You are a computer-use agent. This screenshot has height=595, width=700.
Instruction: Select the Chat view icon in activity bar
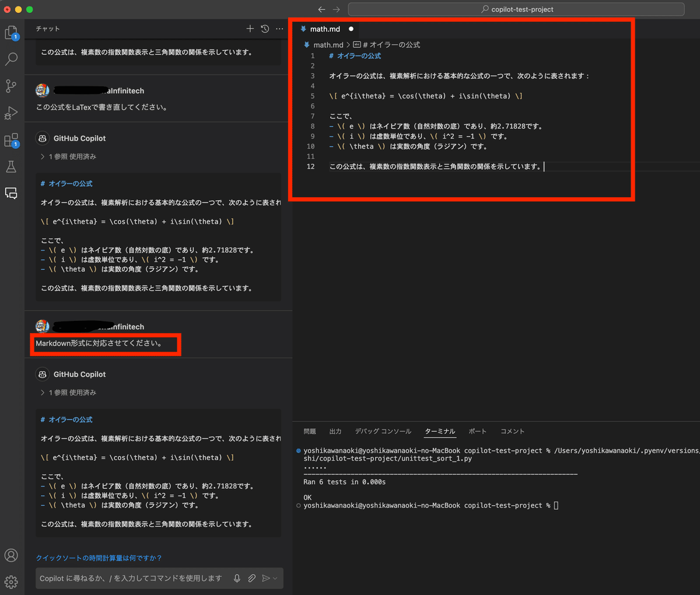point(11,194)
